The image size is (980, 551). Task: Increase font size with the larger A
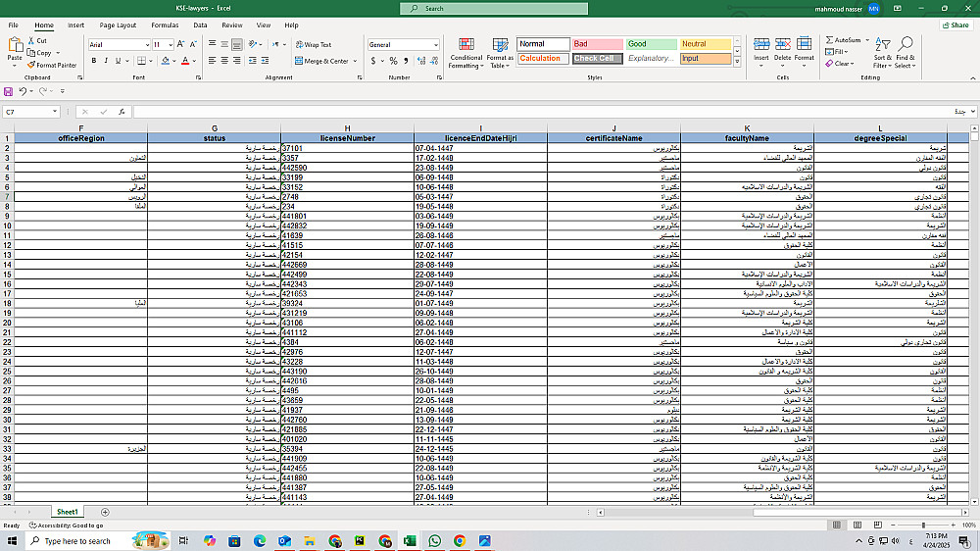(x=180, y=44)
